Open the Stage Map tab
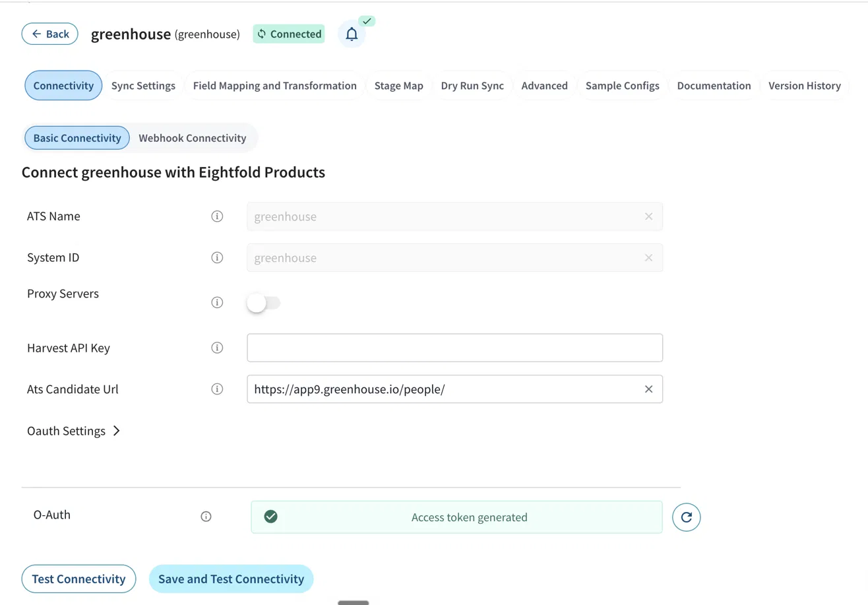868x605 pixels. click(x=398, y=86)
